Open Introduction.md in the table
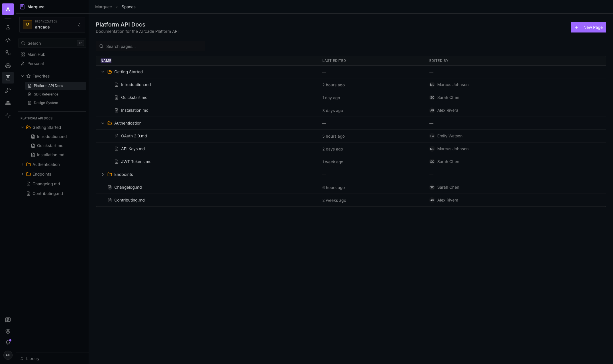The height and width of the screenshot is (364, 613). tap(136, 85)
